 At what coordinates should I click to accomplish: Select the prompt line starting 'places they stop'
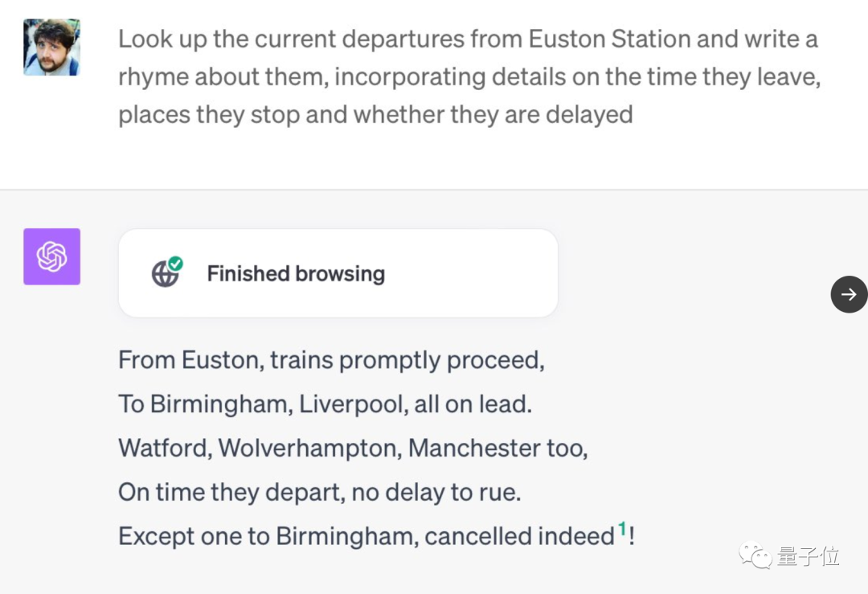pyautogui.click(x=375, y=115)
